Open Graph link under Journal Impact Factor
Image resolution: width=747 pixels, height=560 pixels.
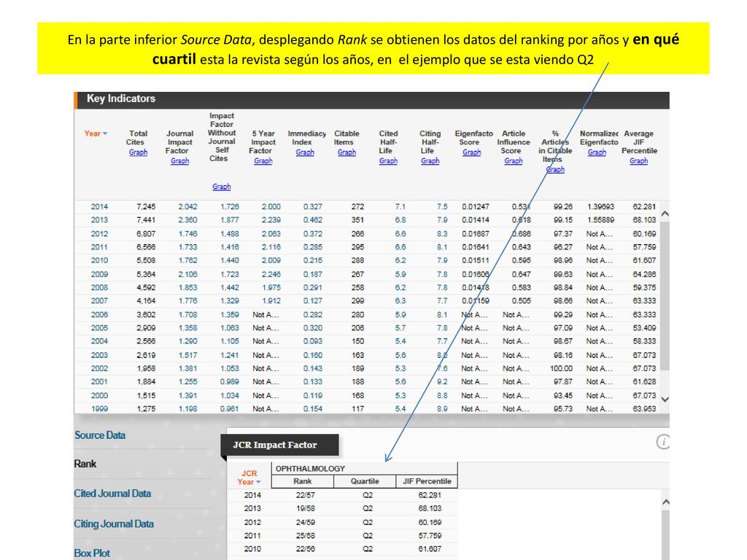179,161
